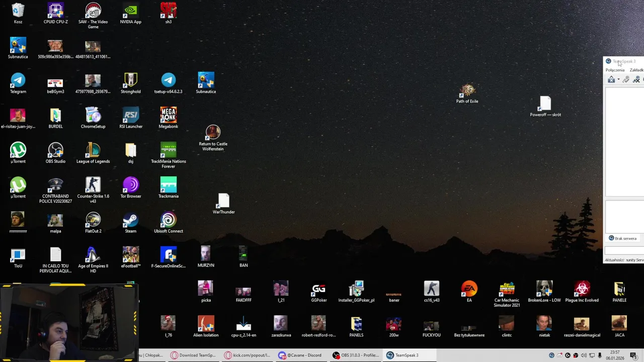Select tsetup-x64.6.2.3 installer icon
Image resolution: width=644 pixels, height=362 pixels.
pos(169,83)
